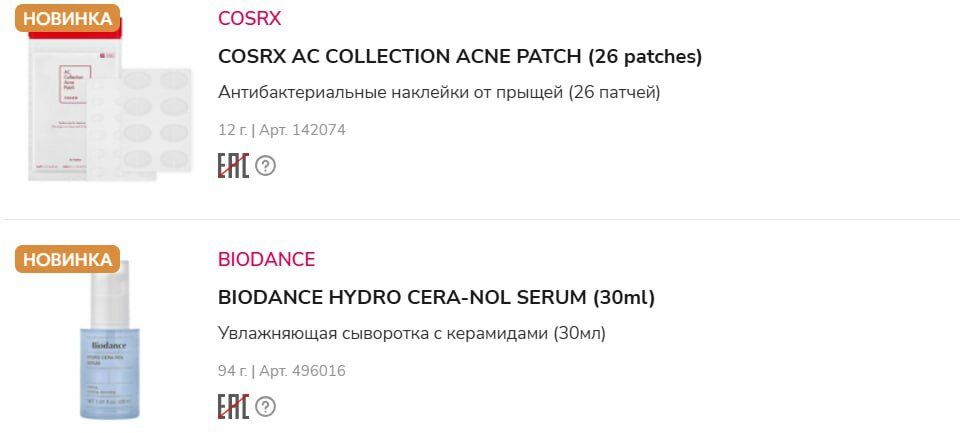Click the НОВИНКА badge on Biodance serum
This screenshot has height=433, width=960.
coord(67,260)
